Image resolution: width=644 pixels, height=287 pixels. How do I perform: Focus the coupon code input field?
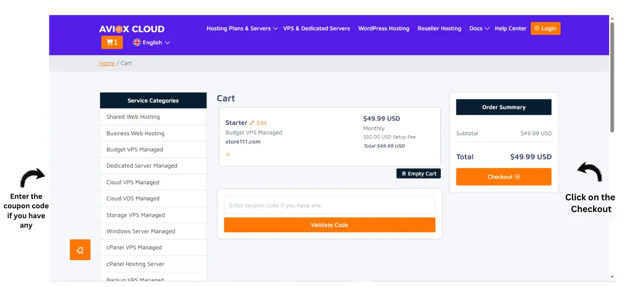[329, 205]
